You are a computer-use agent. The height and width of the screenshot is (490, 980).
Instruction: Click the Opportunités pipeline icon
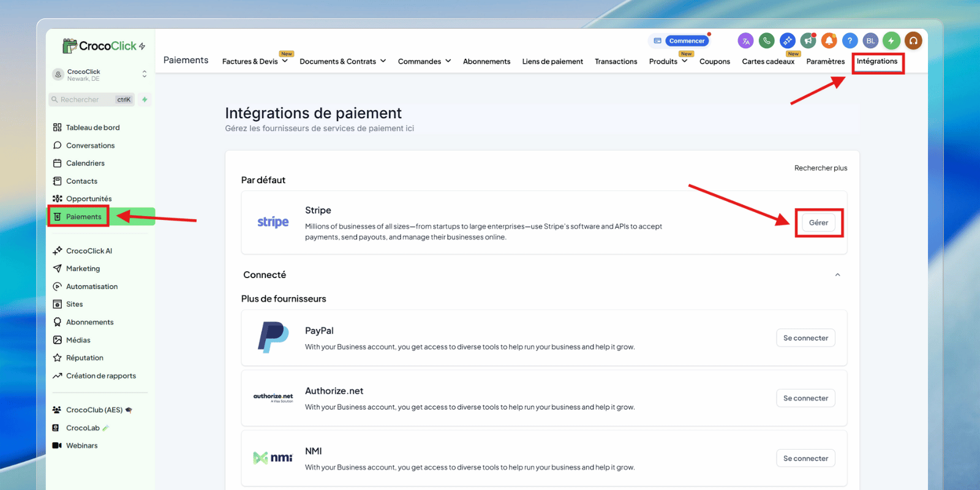coord(57,198)
